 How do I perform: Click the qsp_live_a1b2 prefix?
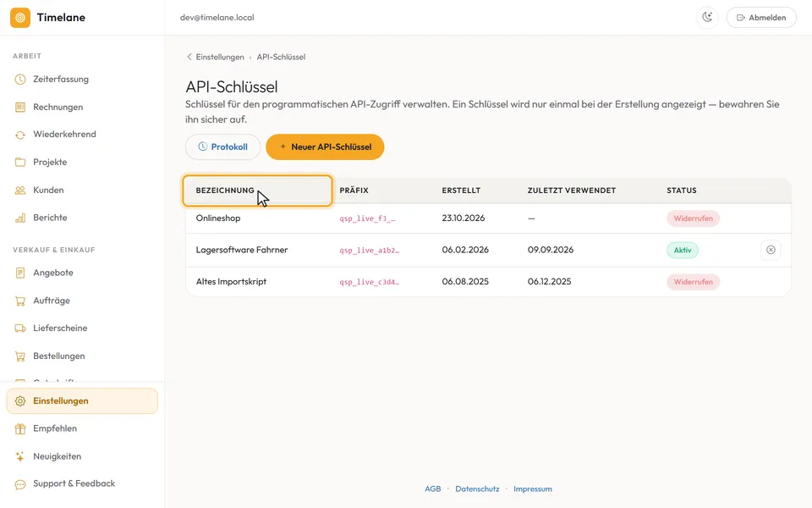(370, 251)
